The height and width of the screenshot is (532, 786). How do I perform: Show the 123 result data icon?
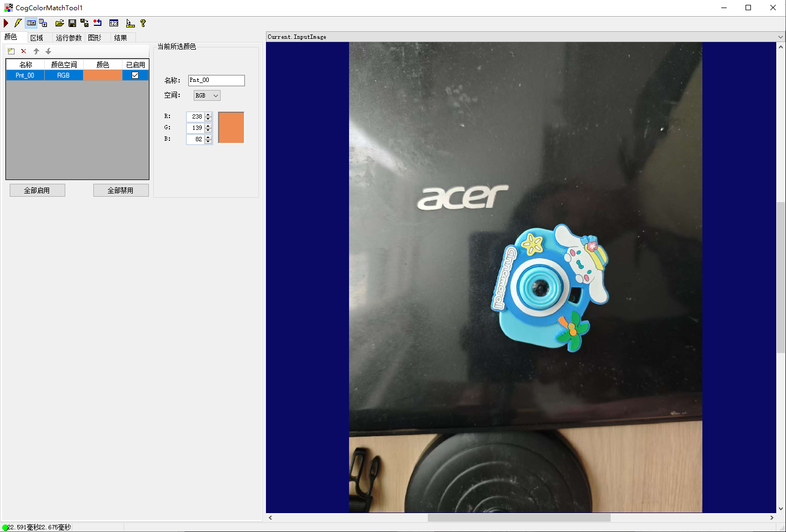click(x=114, y=23)
